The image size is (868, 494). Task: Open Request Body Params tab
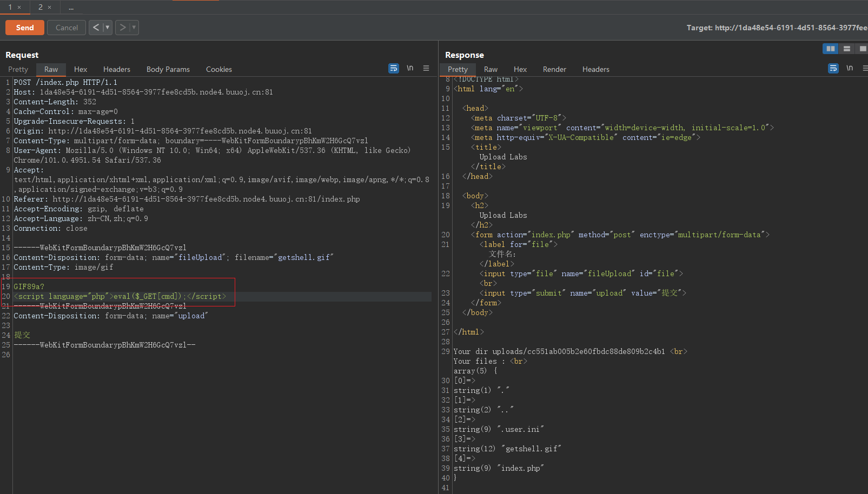[168, 69]
